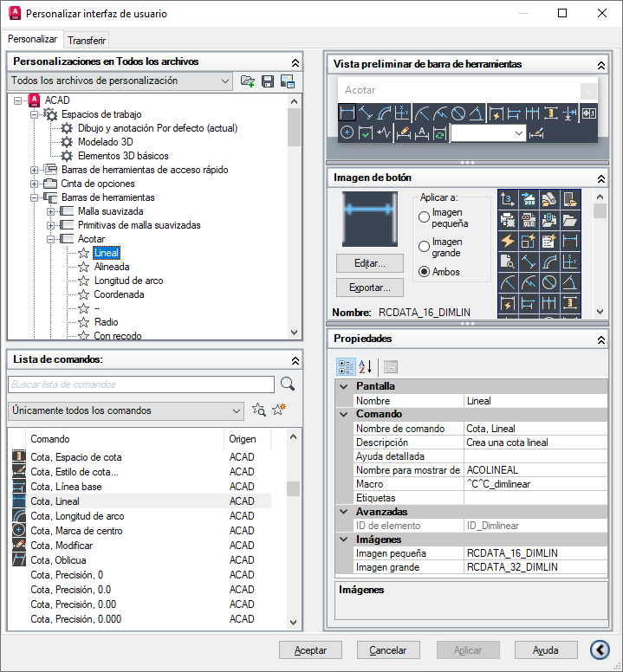The width and height of the screenshot is (623, 672).
Task: Click Diameter dimension icon in Acotar toolbar preview
Action: pyautogui.click(x=458, y=113)
